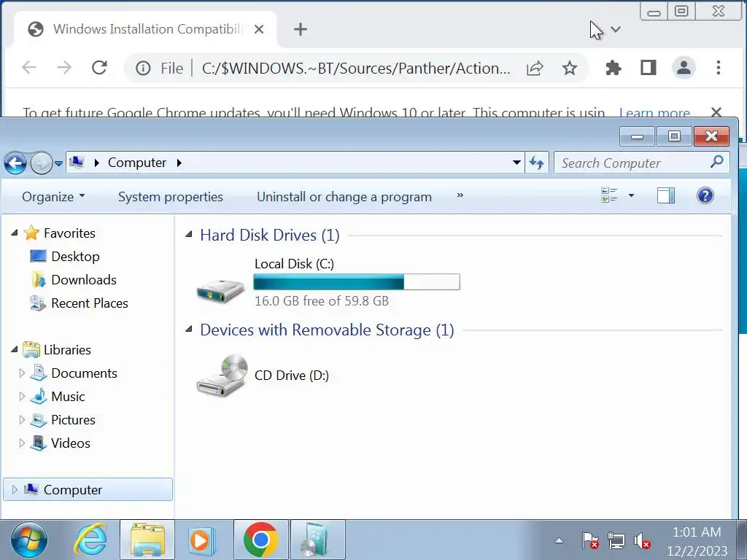
Task: Dismiss the Chrome update infobar
Action: pos(716,112)
